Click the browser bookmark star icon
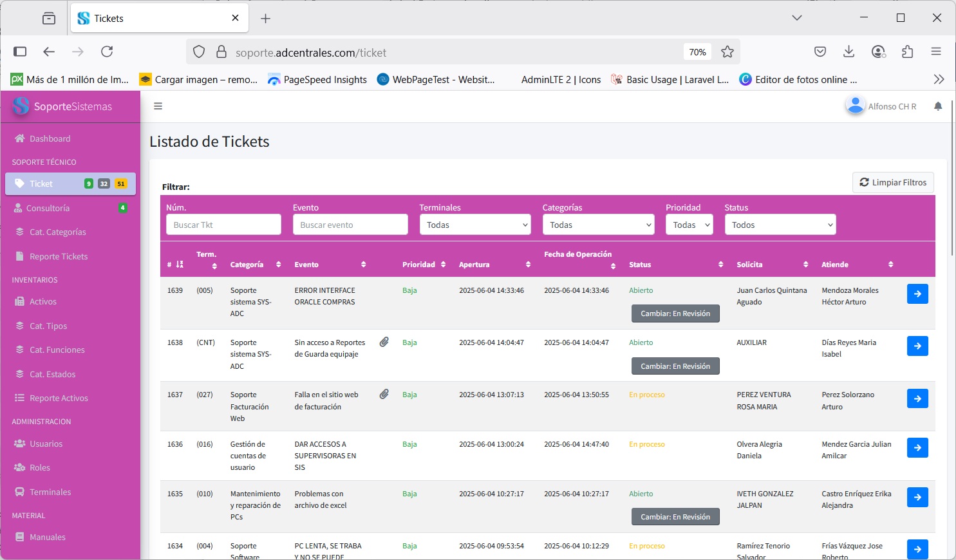956x560 pixels. (727, 52)
